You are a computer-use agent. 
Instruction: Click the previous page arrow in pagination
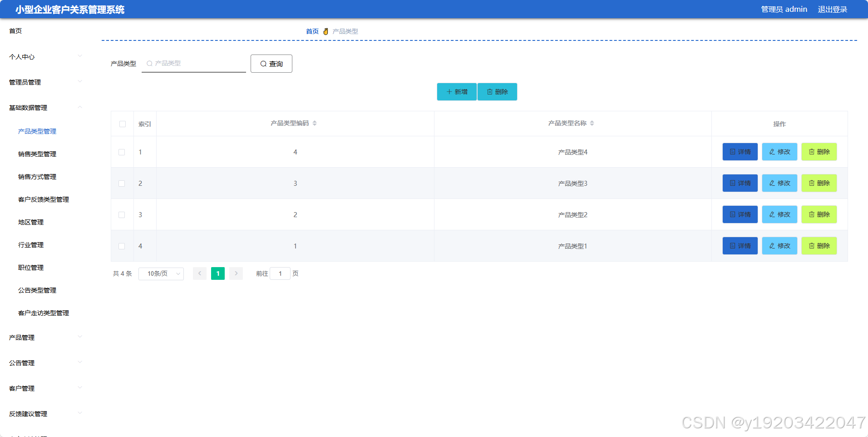[x=200, y=273]
